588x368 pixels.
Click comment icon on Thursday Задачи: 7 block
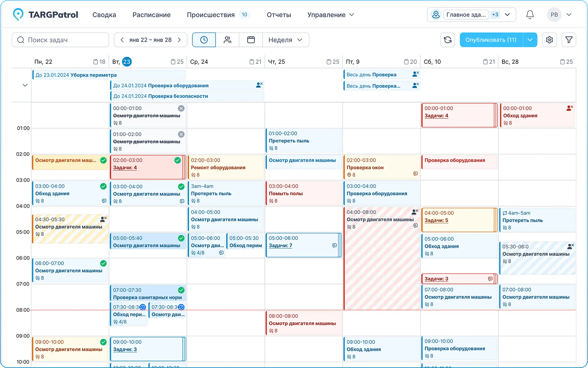(334, 245)
